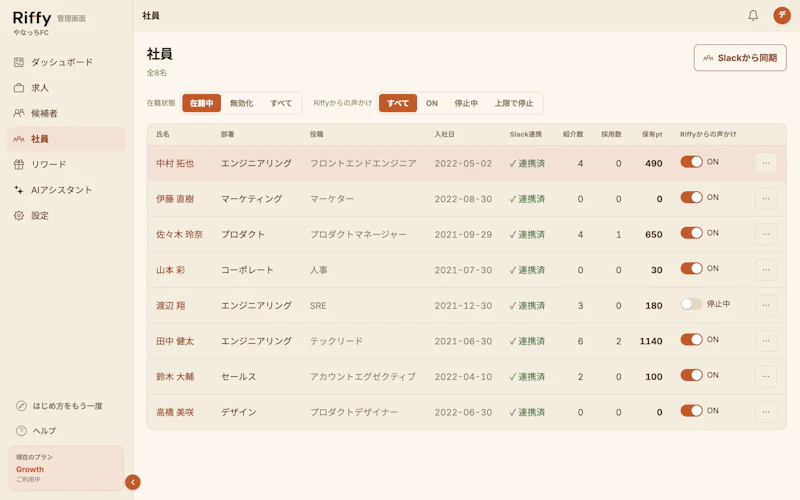This screenshot has width=800, height=500.
Task: Enable the 停止中 toggle for 渡辺 翔
Action: [691, 304]
